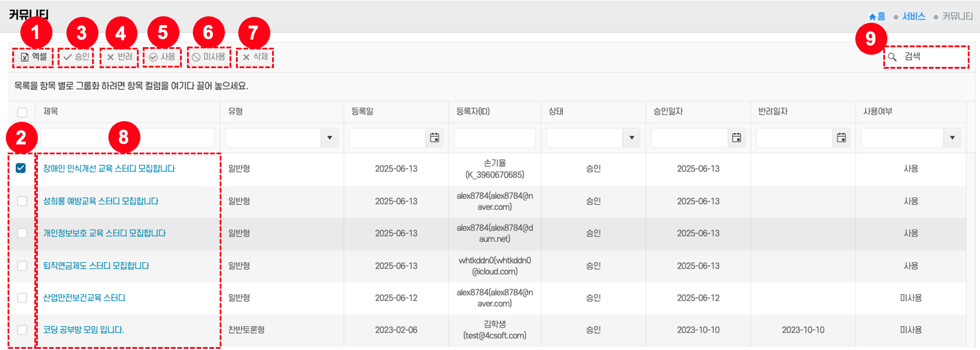Uncheck the 장애인 인식개선 교육 row checkbox
Screen dimensions: 980x350
pos(22,168)
